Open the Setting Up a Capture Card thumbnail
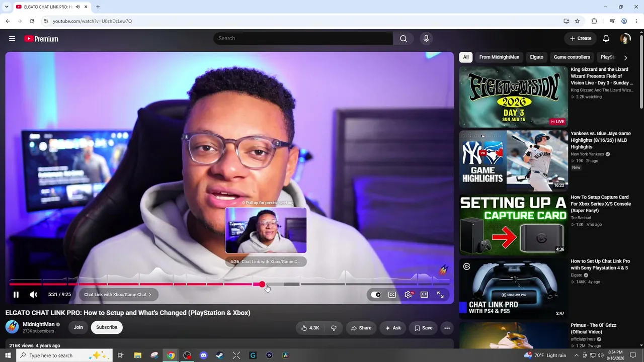The width and height of the screenshot is (644, 362). point(513,225)
